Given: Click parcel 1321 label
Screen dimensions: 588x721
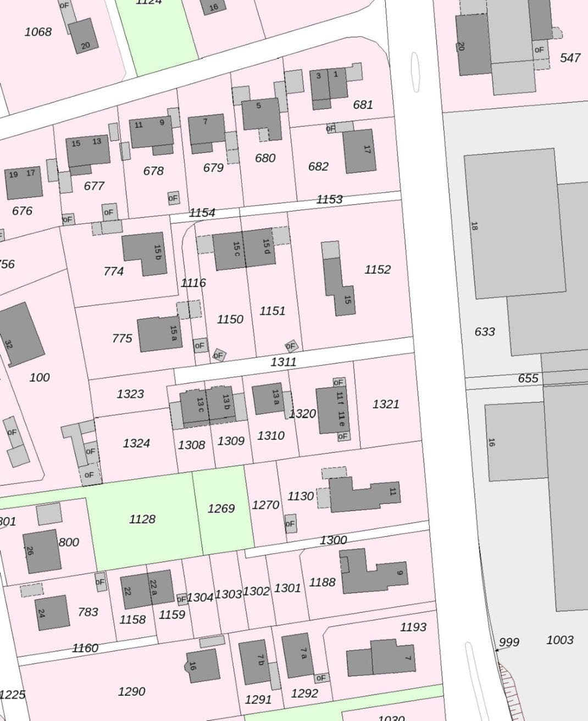Looking at the screenshot, I should point(386,404).
